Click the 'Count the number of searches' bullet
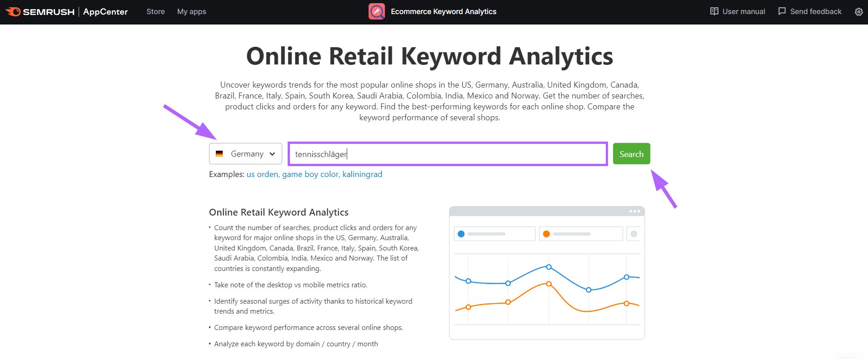 tap(316, 248)
